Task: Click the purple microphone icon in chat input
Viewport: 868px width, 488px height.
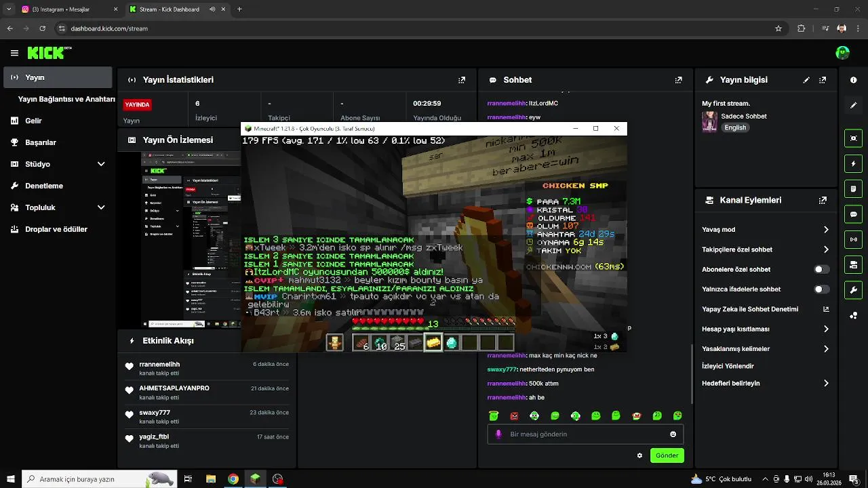Action: pos(498,434)
